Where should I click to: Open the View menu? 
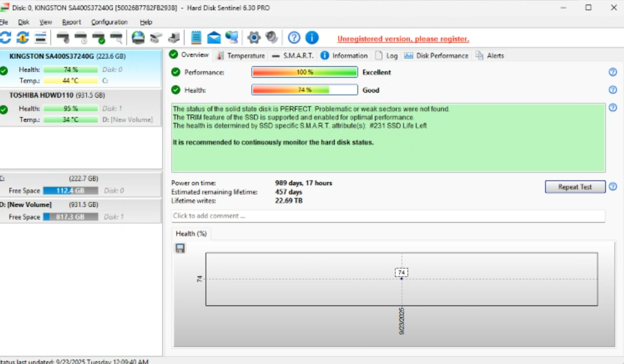click(x=45, y=22)
